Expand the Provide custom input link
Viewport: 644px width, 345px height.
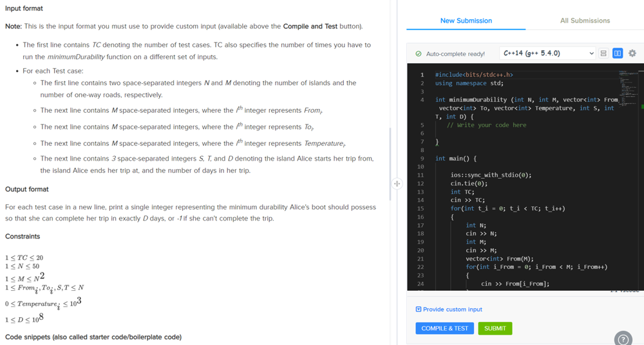tap(452, 310)
